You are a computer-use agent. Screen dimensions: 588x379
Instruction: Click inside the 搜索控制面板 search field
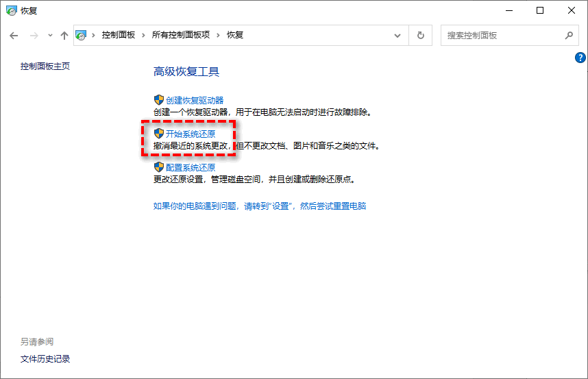tap(500, 35)
